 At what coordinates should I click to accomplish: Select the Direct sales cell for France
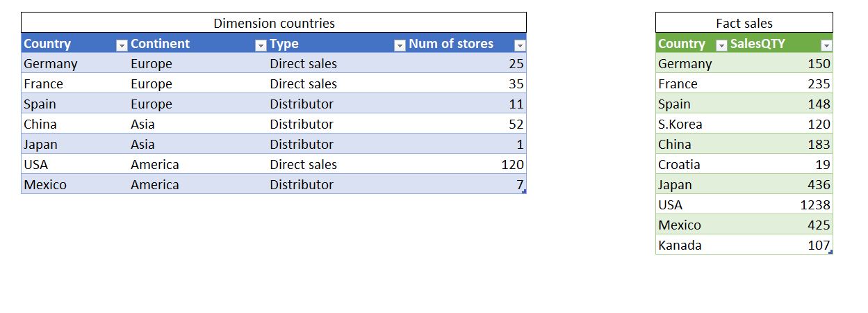pos(336,83)
